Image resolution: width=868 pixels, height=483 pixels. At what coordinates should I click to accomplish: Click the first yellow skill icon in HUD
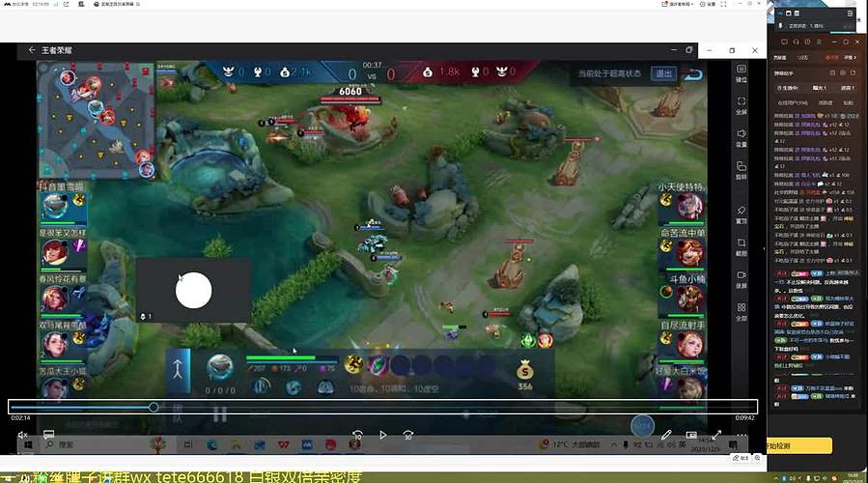pyautogui.click(x=353, y=364)
